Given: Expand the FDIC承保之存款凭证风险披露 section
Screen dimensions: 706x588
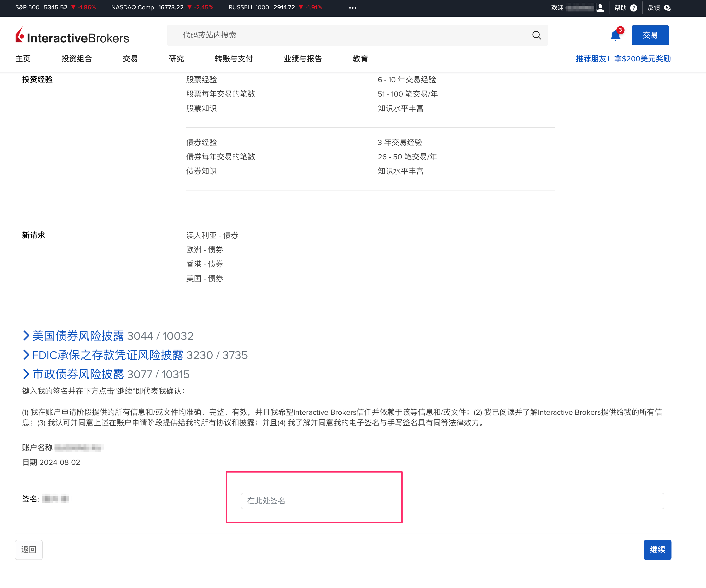Looking at the screenshot, I should (108, 355).
